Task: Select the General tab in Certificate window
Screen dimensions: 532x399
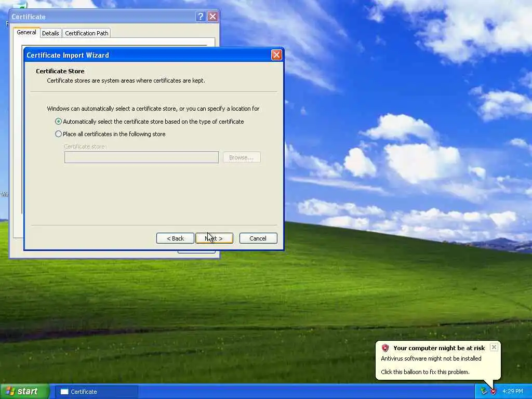Action: (x=26, y=33)
